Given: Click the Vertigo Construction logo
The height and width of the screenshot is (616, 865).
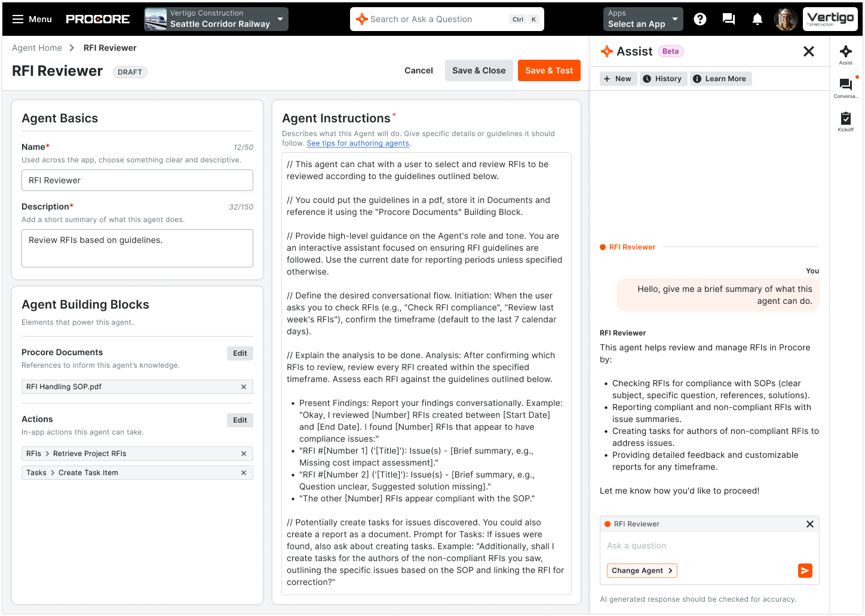Looking at the screenshot, I should tap(830, 19).
